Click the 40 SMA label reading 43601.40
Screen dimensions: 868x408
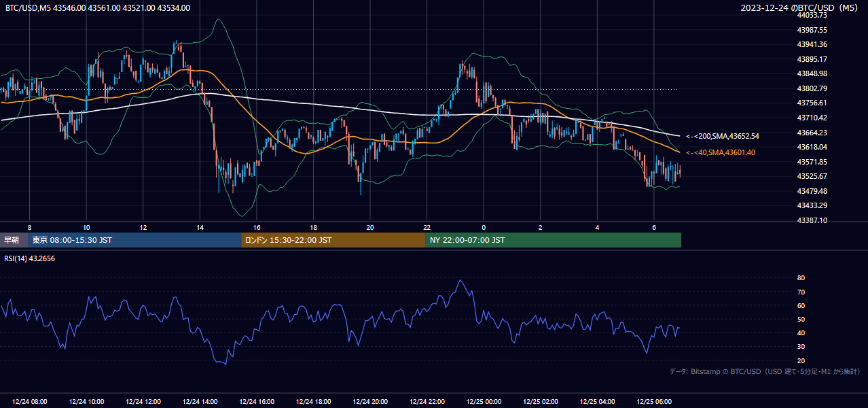[x=721, y=152]
